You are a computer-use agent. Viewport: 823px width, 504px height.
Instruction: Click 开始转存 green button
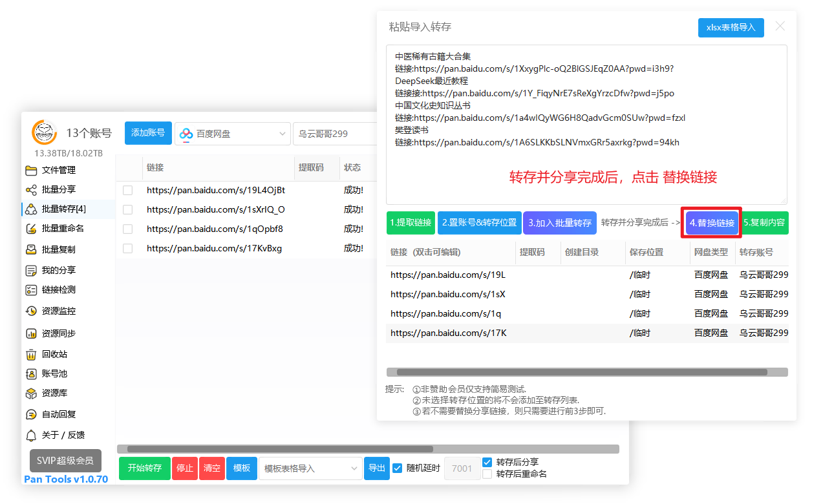coord(145,468)
